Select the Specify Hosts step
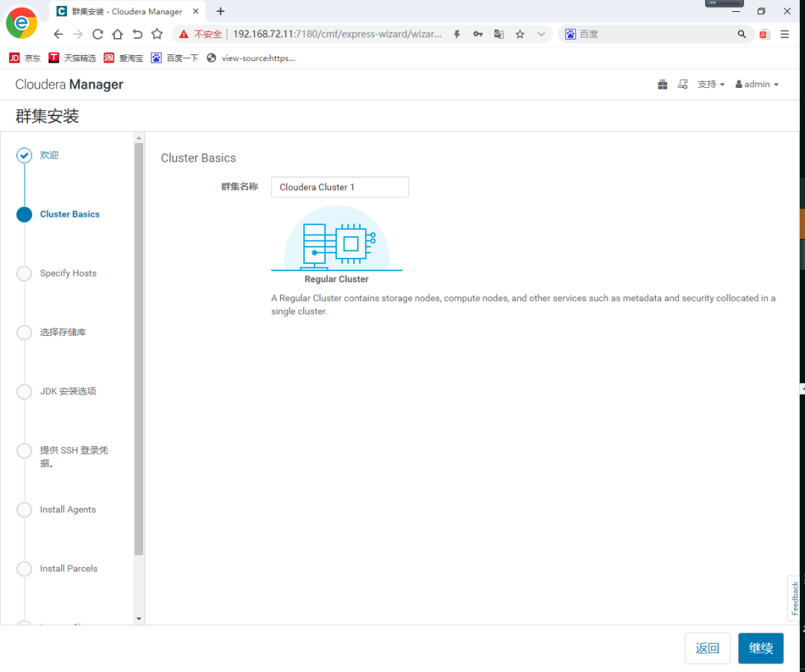This screenshot has height=672, width=805. pos(69,273)
